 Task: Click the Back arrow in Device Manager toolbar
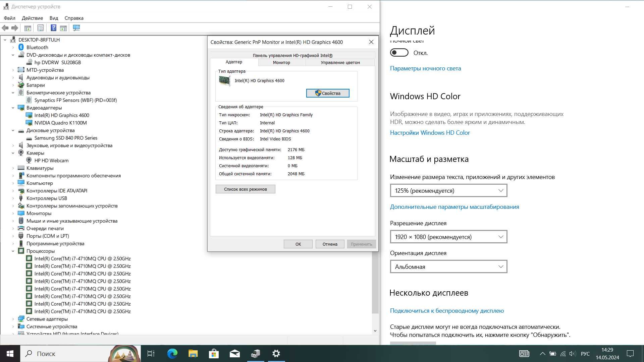click(x=5, y=28)
